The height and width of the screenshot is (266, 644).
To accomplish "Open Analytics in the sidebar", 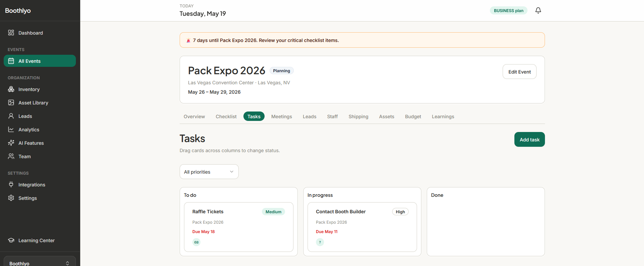I will [x=40, y=129].
